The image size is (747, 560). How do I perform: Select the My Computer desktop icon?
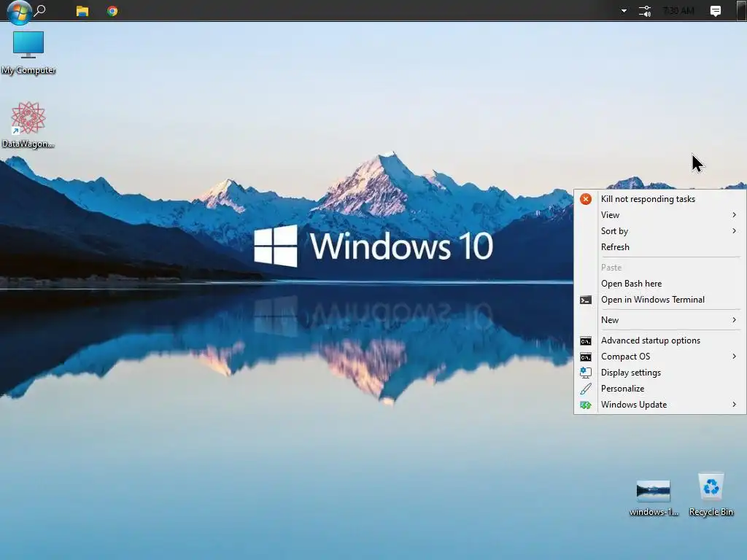tap(28, 52)
